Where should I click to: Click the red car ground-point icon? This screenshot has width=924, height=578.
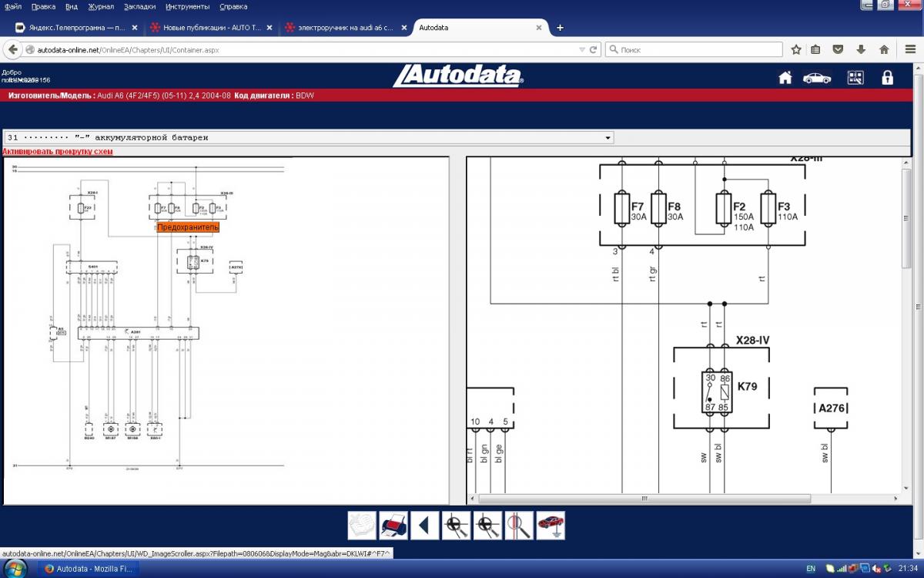click(x=551, y=526)
